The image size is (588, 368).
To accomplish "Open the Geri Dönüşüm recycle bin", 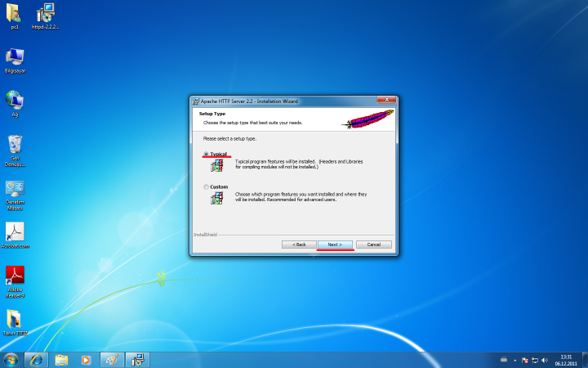I will pyautogui.click(x=15, y=146).
